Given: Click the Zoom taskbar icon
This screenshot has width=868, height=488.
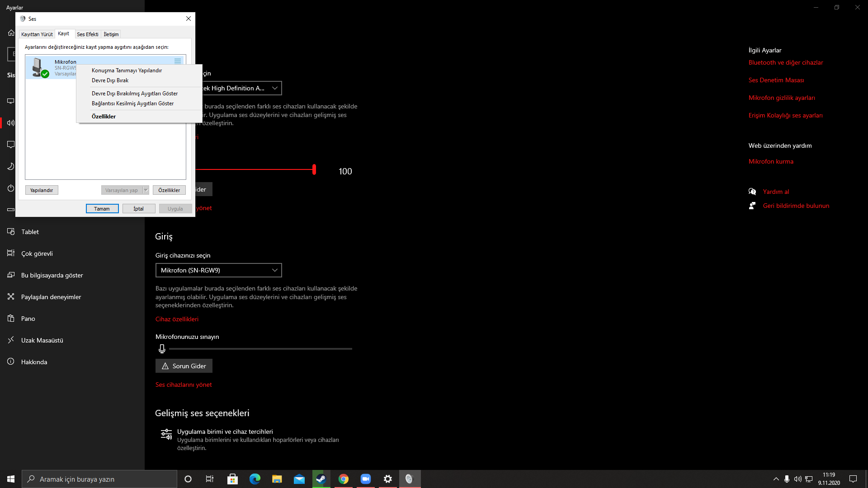Looking at the screenshot, I should [365, 479].
